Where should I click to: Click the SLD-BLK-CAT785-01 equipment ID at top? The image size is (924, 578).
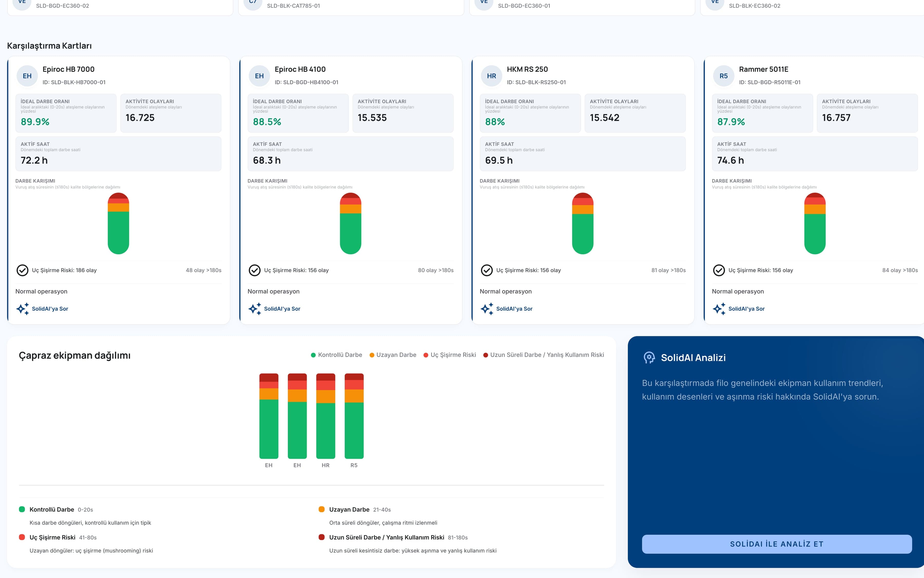(293, 6)
